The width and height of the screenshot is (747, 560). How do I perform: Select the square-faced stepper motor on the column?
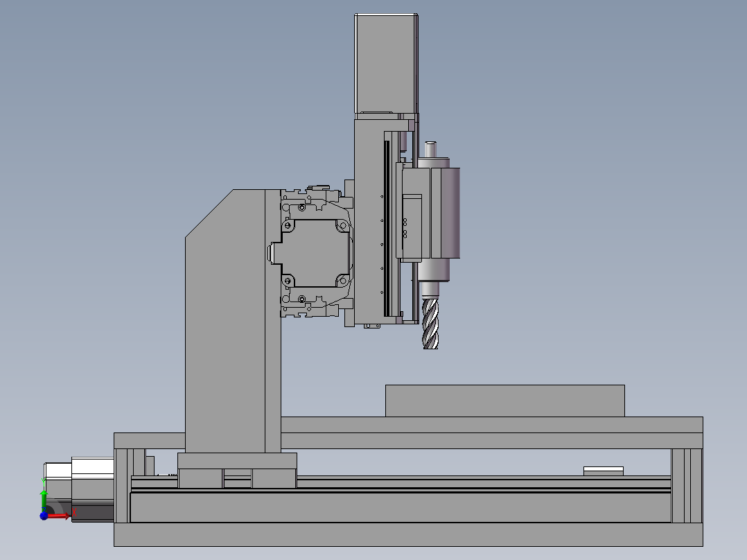coord(315,253)
